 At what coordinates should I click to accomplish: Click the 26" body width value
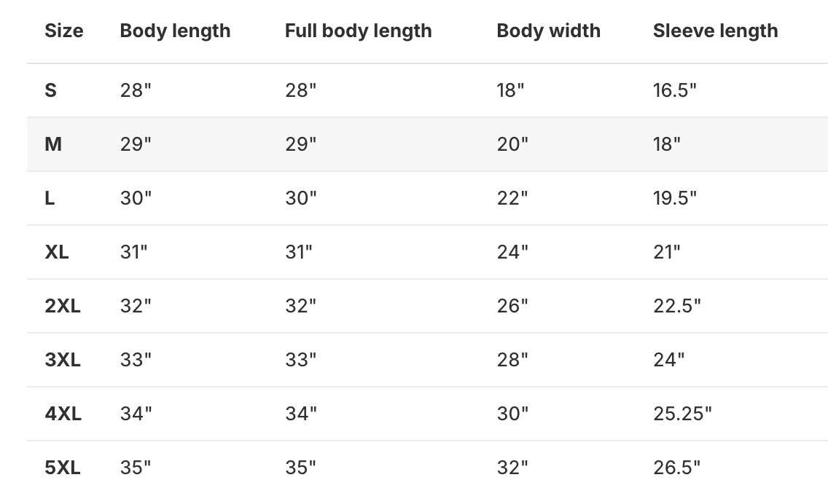(512, 306)
